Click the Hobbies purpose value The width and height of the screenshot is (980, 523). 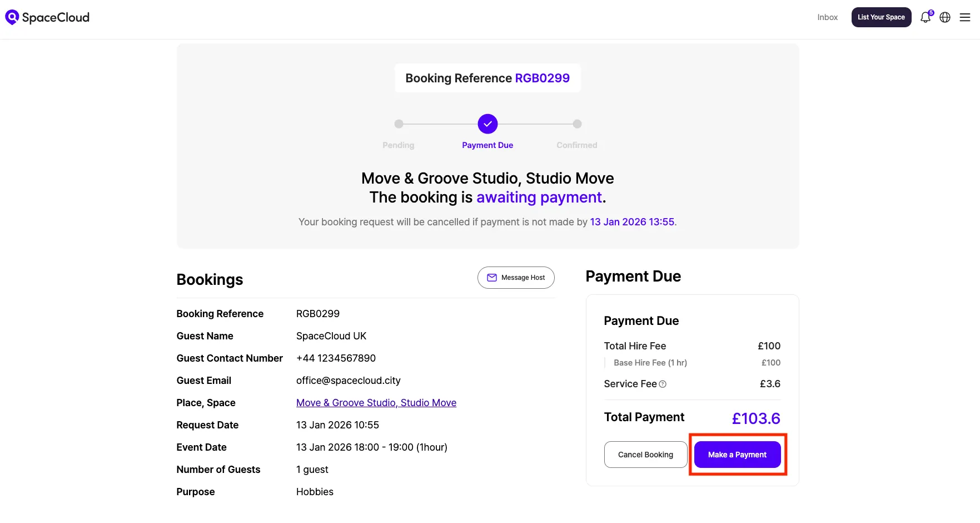click(315, 492)
